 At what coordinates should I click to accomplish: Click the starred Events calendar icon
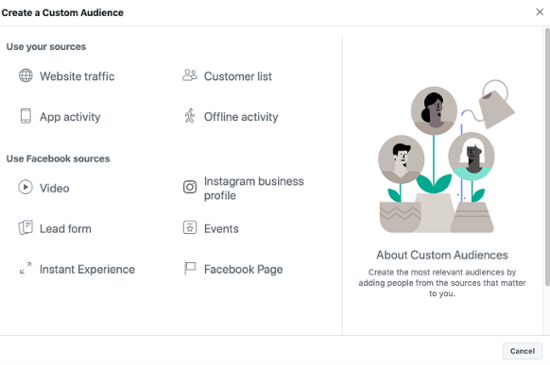(x=190, y=228)
